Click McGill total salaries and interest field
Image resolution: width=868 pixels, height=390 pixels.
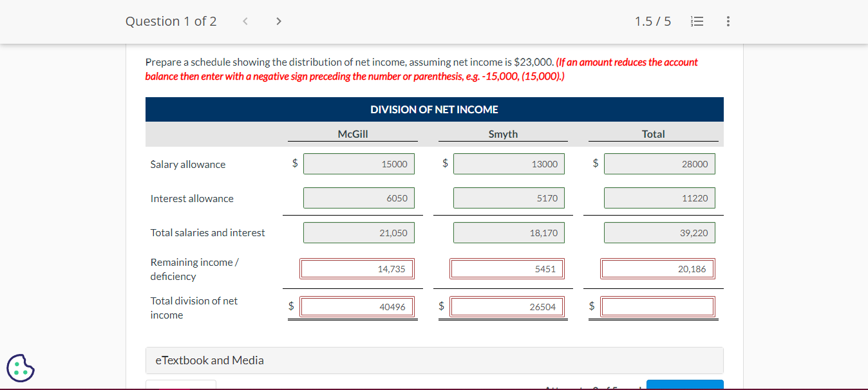point(359,233)
